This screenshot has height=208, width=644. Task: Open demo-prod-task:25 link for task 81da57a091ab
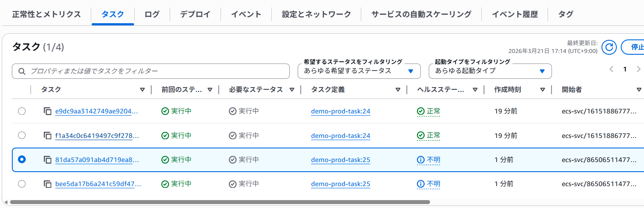(x=340, y=160)
